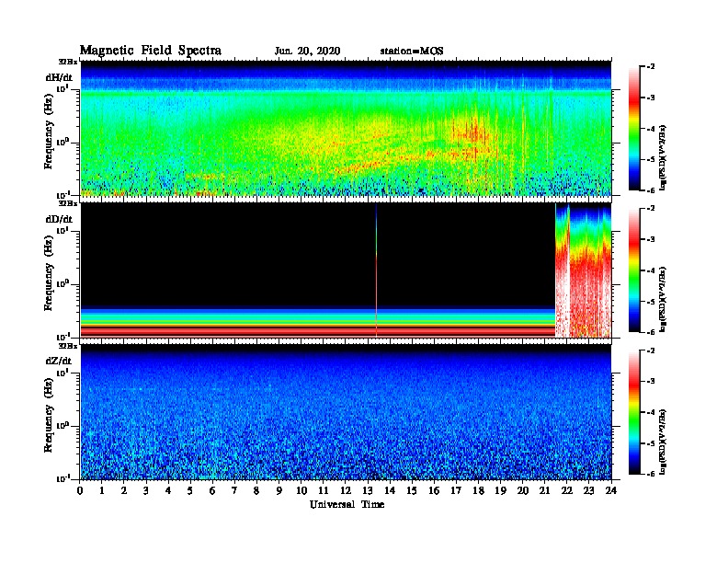Click the vertical spike line in dD/dt panel
The width and height of the screenshot is (728, 563).
point(376,270)
